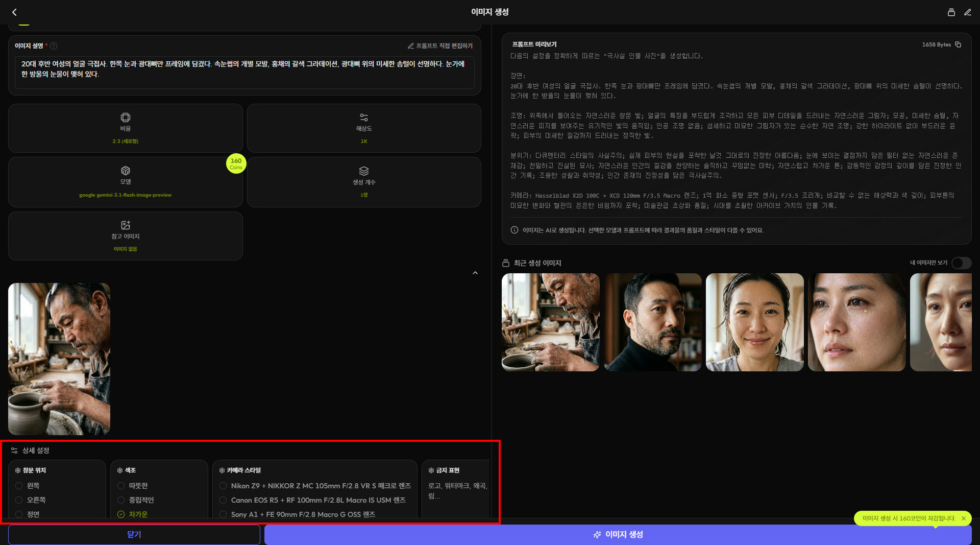Toggle the 내 이미지만 보기 switch

tap(961, 263)
